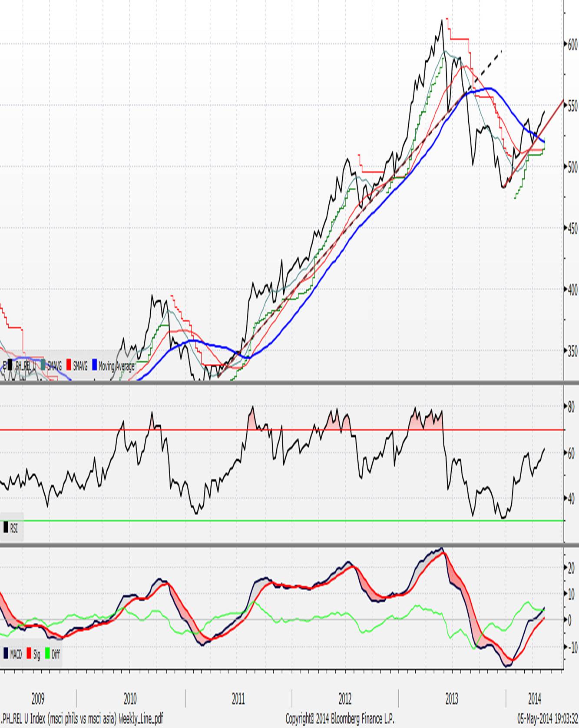Screen dimensions: 579x728
Task: Click the 2011 year label on time axis
Action: tap(238, 698)
